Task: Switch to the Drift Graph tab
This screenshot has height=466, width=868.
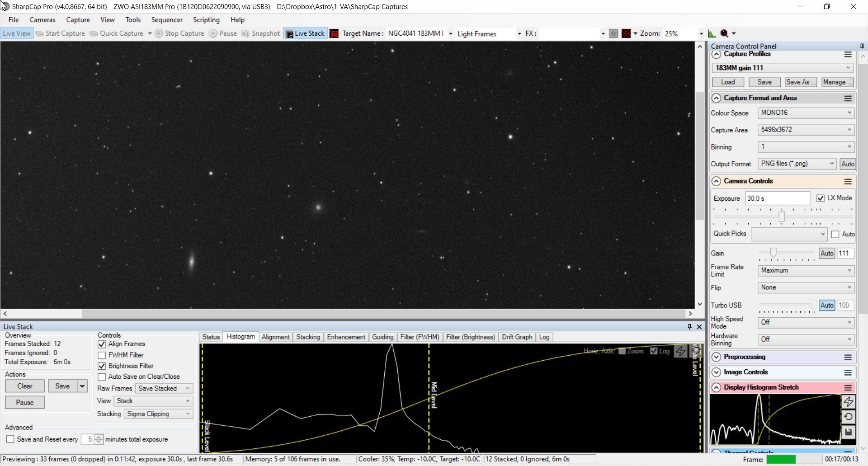Action: [x=517, y=337]
